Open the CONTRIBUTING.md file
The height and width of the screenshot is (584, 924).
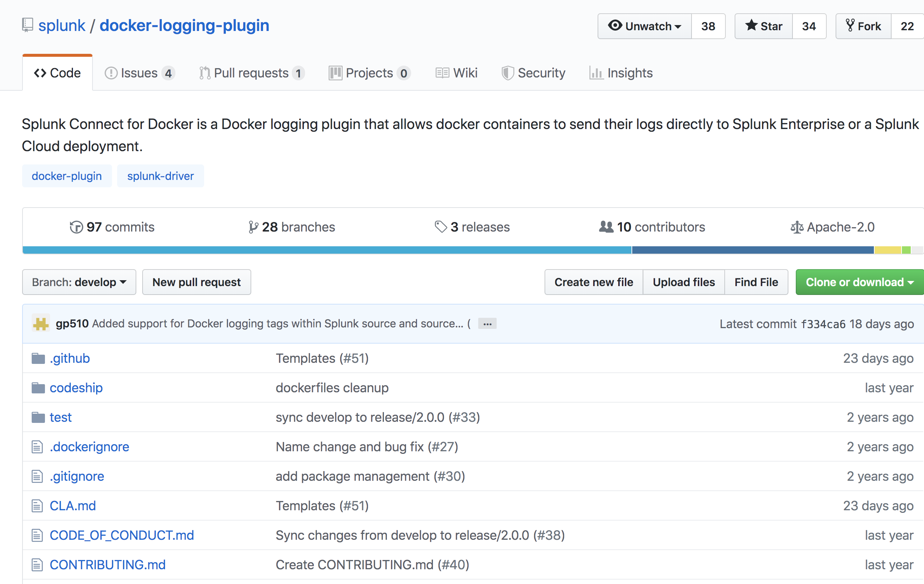pyautogui.click(x=108, y=565)
